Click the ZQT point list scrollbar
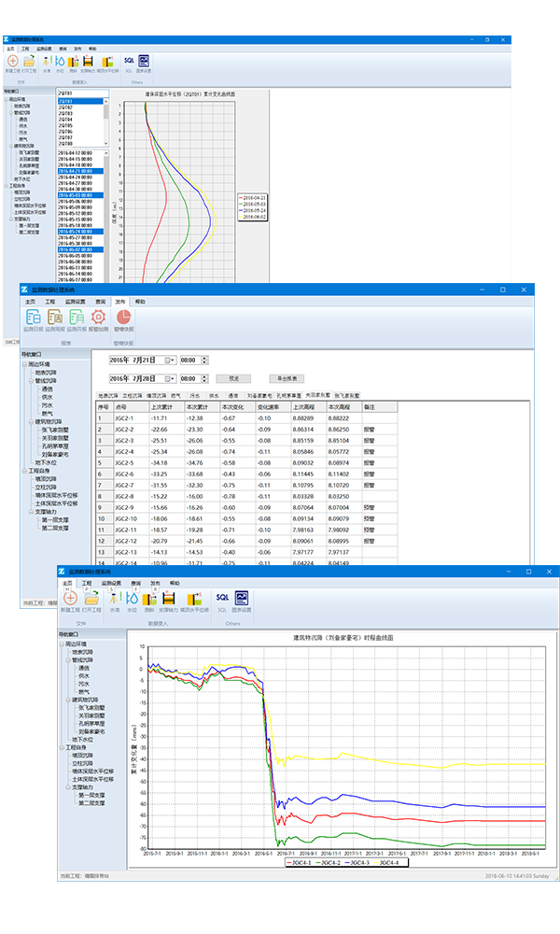 106,122
